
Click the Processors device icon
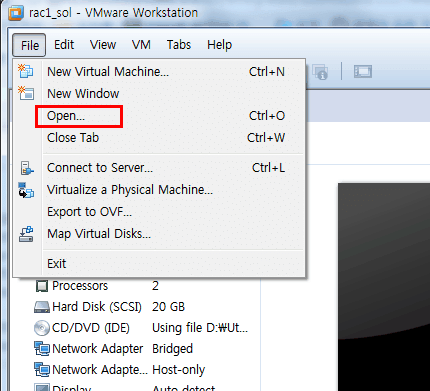click(x=42, y=286)
